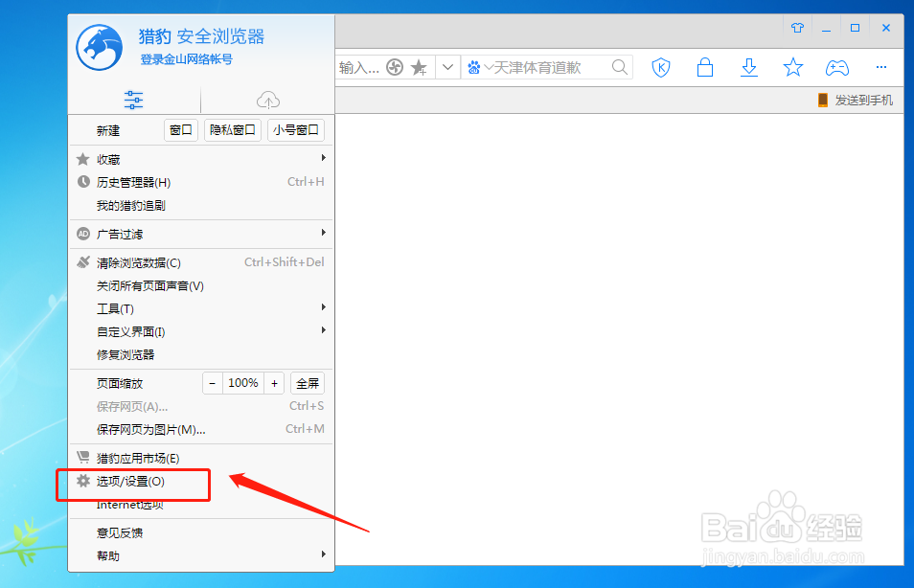Open a new 窗口 window
The width and height of the screenshot is (914, 588).
point(181,130)
